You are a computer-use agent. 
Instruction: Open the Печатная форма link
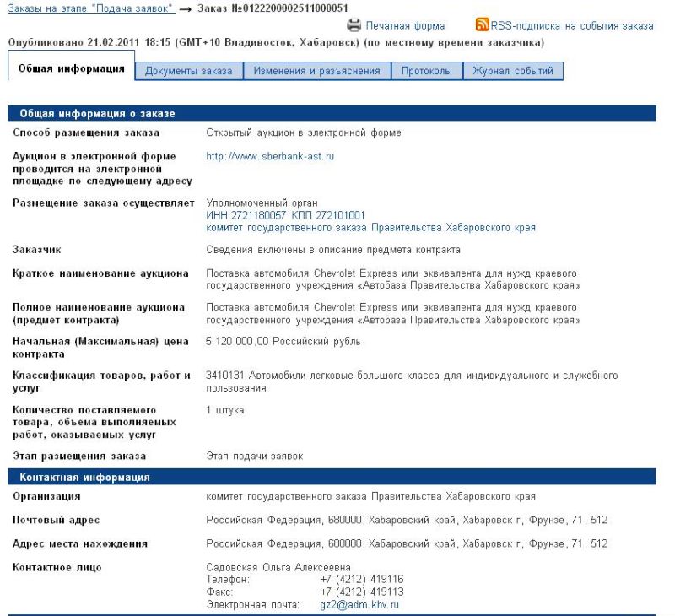(x=405, y=26)
